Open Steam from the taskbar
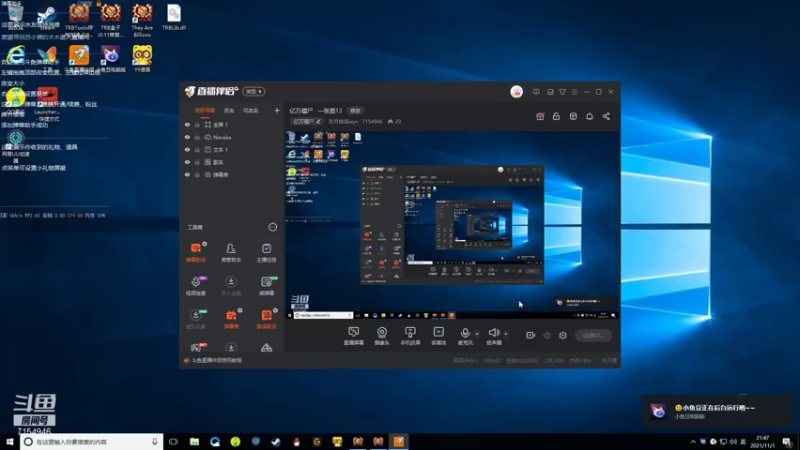Viewport: 800px width, 450px height. (276, 442)
